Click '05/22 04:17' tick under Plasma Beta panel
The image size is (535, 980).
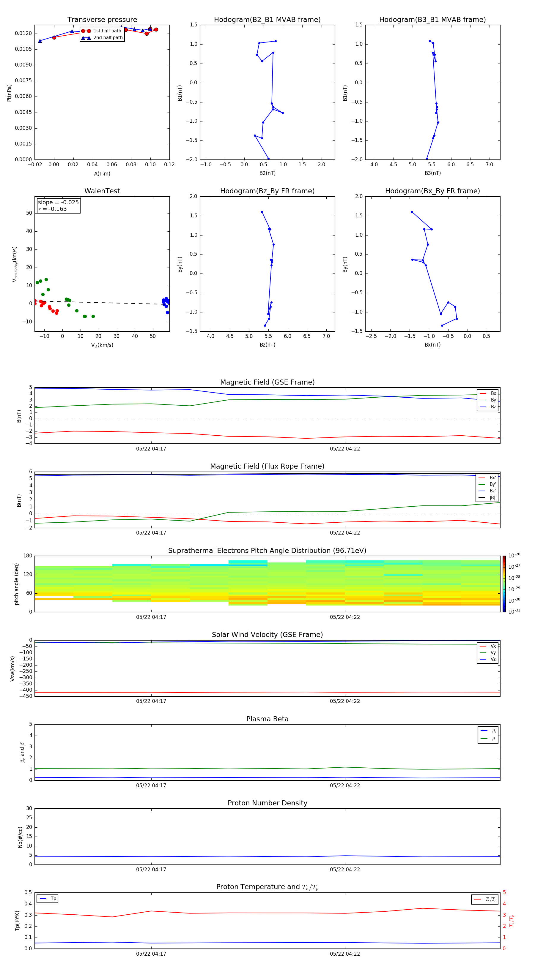pos(151,785)
